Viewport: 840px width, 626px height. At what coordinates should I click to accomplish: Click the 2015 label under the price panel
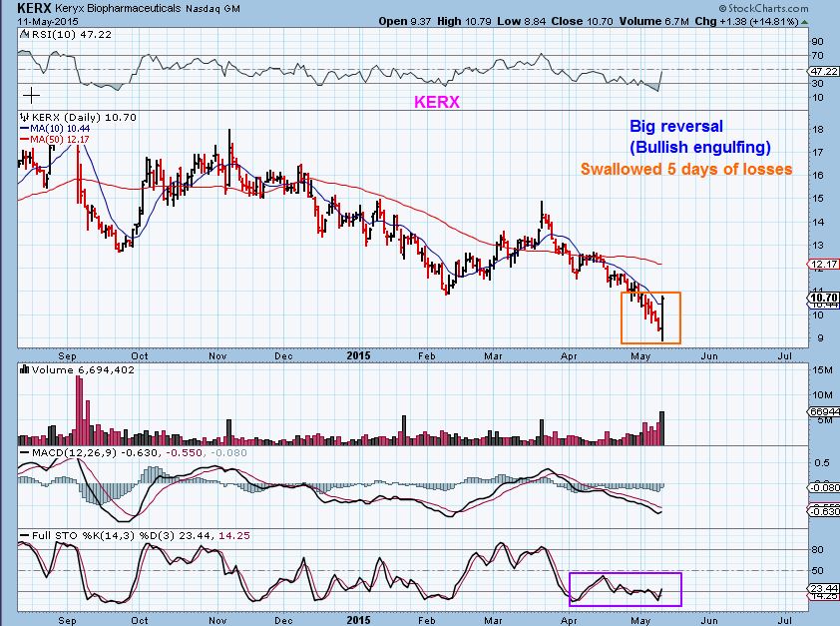click(x=358, y=355)
